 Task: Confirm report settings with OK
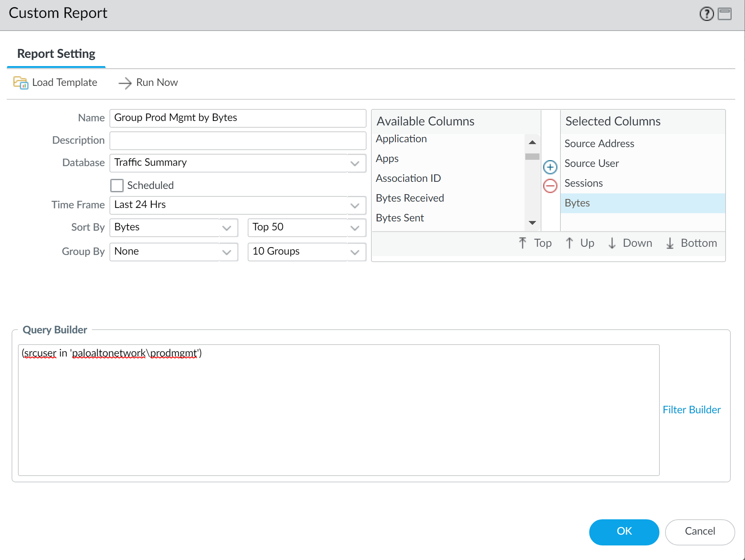tap(624, 532)
